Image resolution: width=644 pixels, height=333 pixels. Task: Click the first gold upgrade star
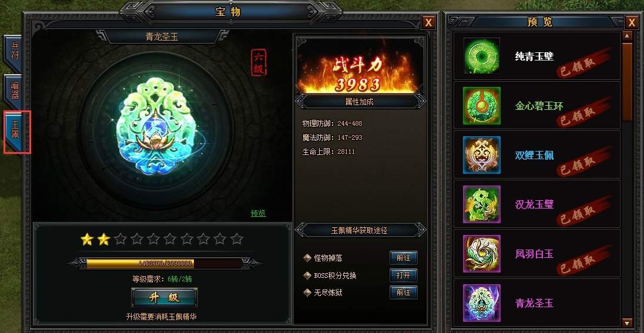pos(86,239)
